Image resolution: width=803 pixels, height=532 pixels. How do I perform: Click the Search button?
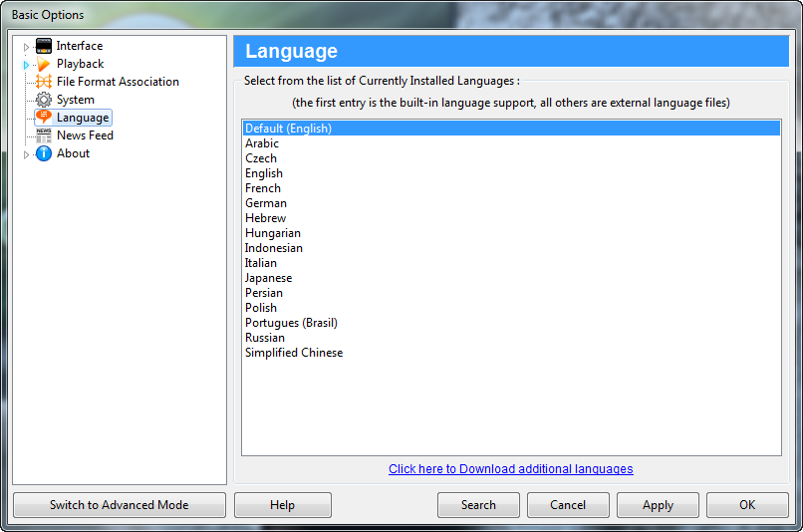(478, 505)
